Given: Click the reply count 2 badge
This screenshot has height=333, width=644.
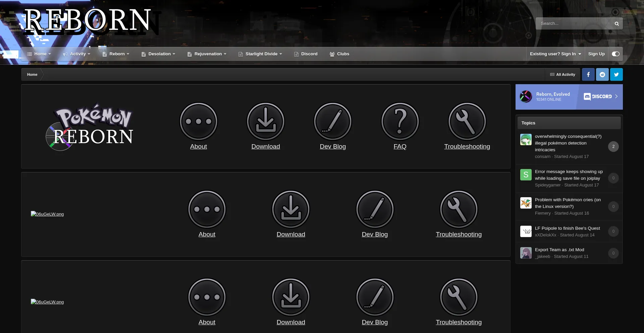Looking at the screenshot, I should (x=613, y=147).
